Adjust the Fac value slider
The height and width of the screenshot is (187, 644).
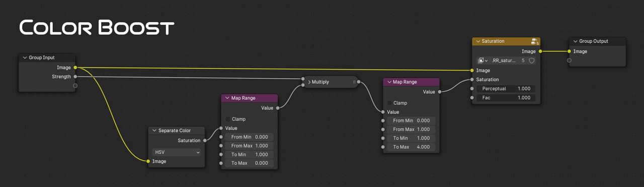click(506, 98)
